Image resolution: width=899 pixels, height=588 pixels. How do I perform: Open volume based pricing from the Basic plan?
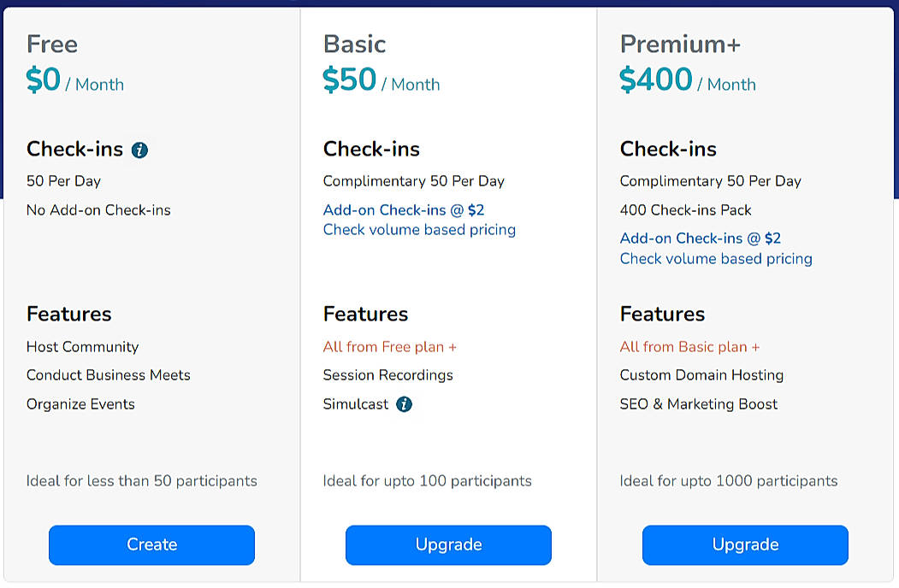point(419,229)
